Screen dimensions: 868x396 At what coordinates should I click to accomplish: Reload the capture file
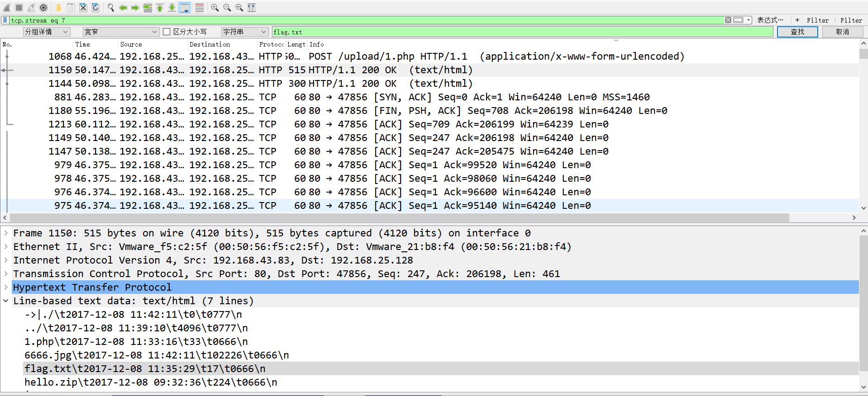pyautogui.click(x=95, y=8)
